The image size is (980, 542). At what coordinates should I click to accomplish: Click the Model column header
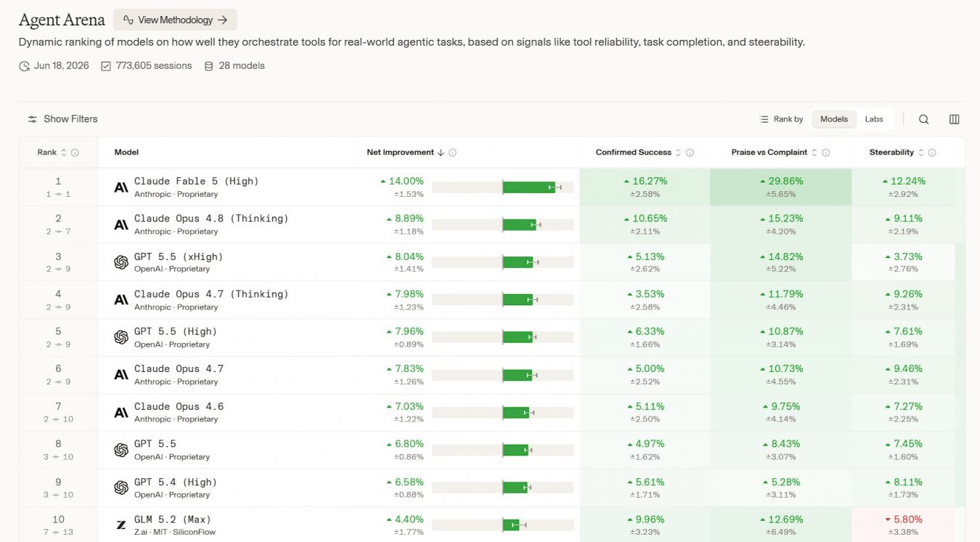pyautogui.click(x=126, y=153)
